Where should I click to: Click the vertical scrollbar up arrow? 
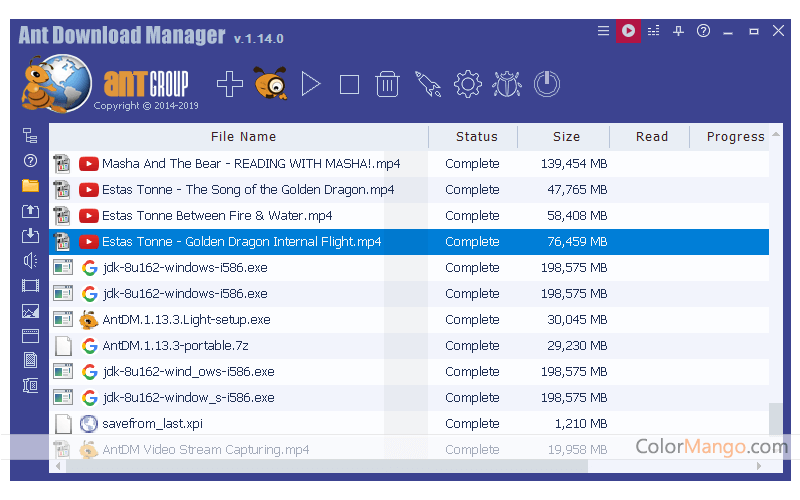point(776,134)
